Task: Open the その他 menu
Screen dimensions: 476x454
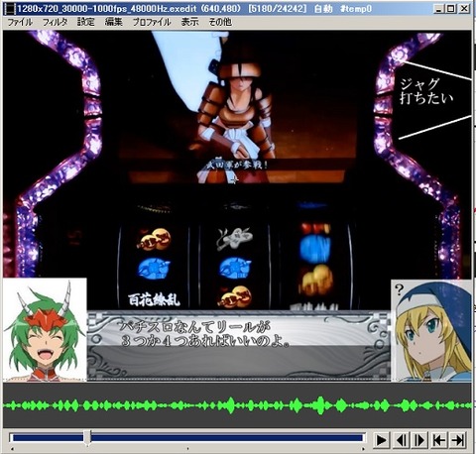Action: (220, 22)
